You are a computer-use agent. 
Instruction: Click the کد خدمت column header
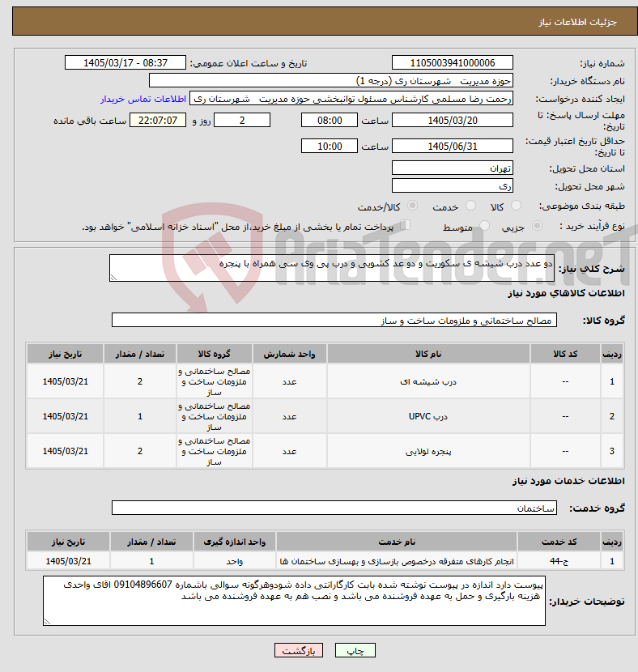click(559, 542)
